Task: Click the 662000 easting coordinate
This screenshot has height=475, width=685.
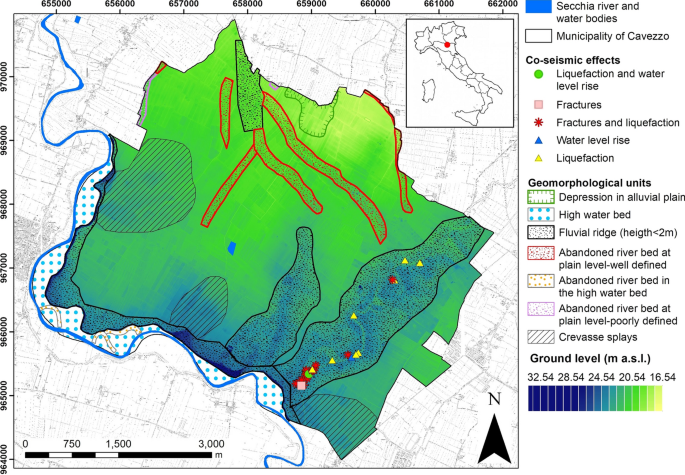Action: 503,4
